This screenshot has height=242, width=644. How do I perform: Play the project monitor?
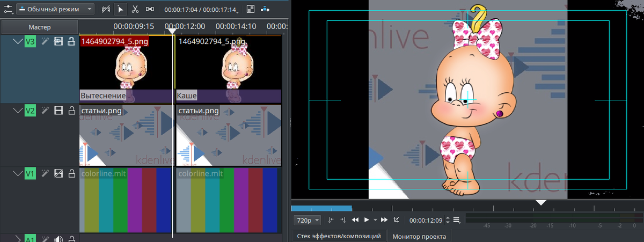[367, 220]
